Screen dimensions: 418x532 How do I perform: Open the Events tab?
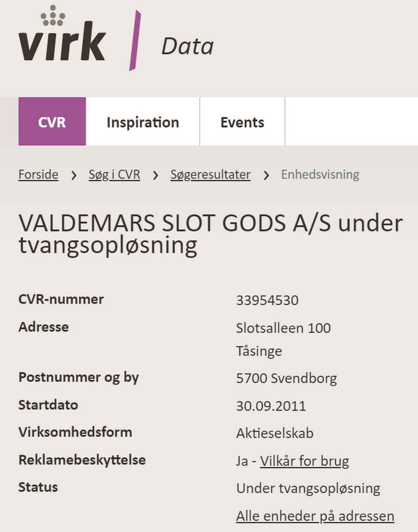[242, 122]
